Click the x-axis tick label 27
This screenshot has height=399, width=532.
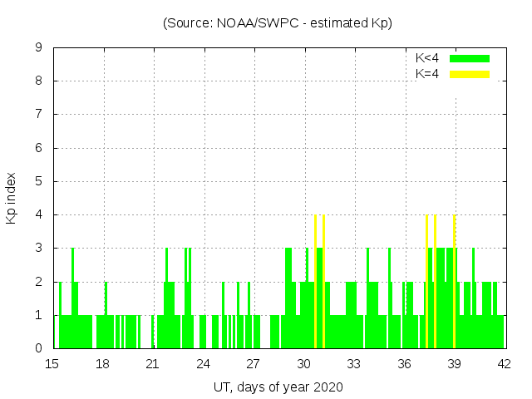click(254, 364)
